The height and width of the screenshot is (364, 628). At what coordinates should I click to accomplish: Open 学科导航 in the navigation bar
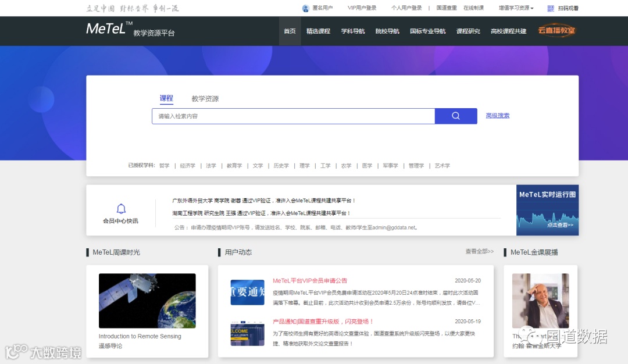coord(353,31)
